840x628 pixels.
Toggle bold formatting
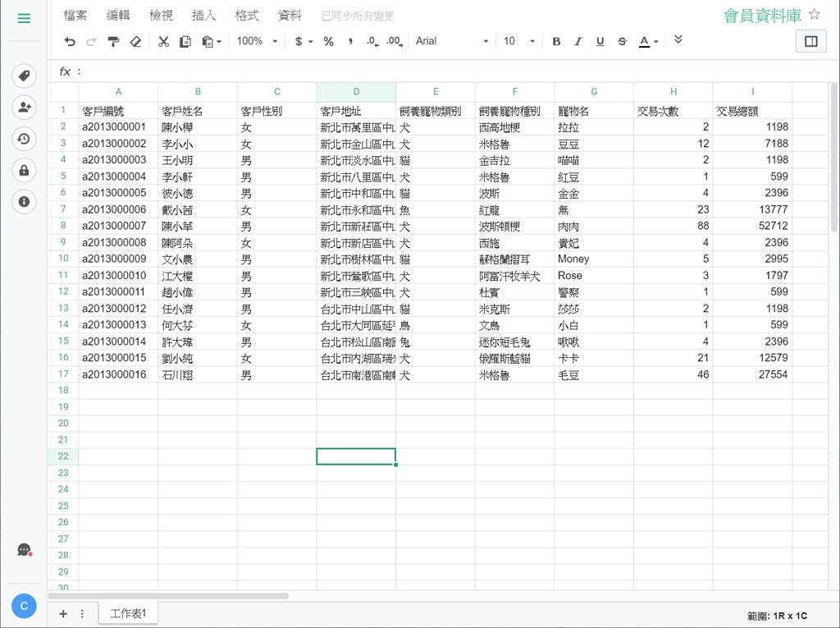556,42
